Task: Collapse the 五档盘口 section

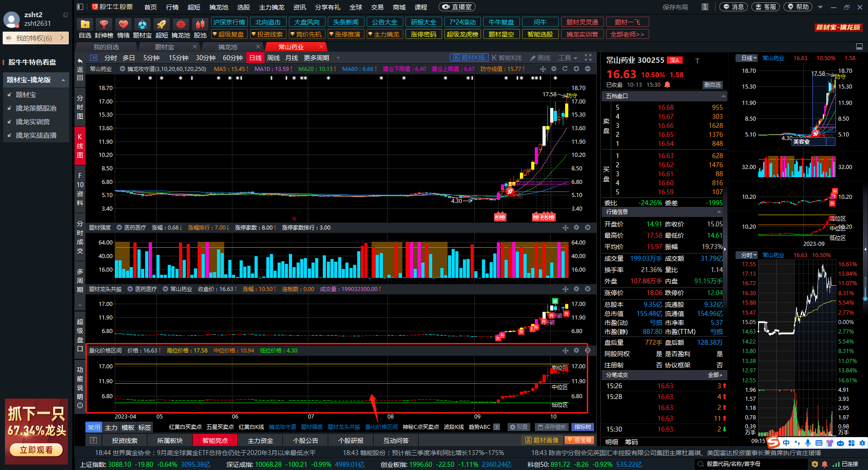Action: 723,96
